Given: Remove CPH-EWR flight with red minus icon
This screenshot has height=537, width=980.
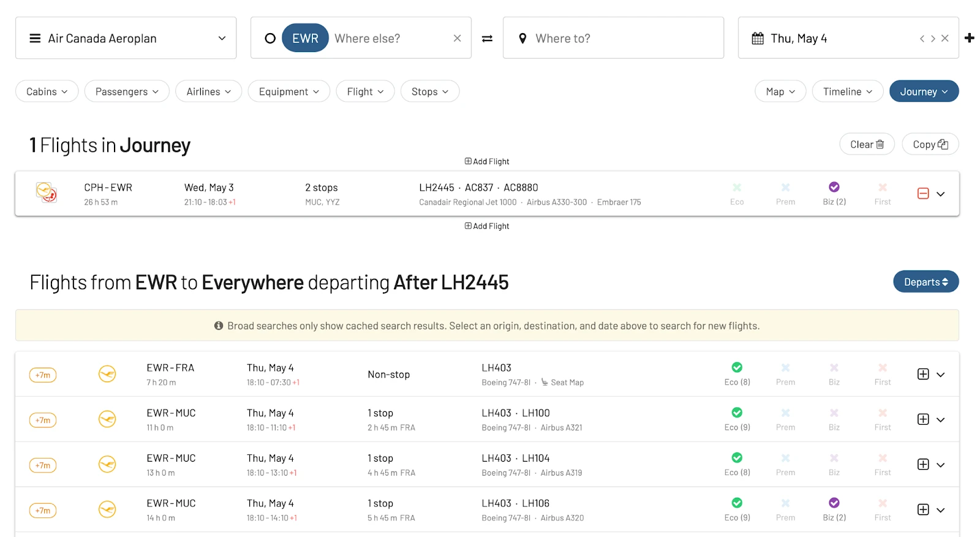Looking at the screenshot, I should point(923,194).
